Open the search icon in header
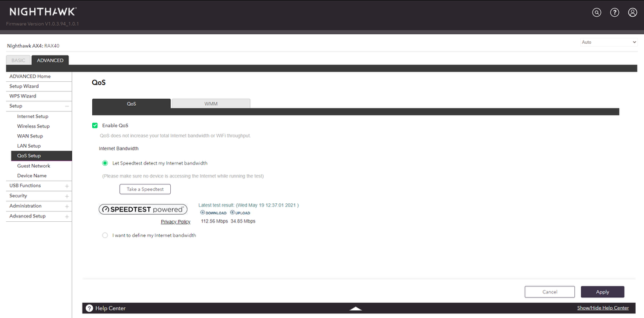This screenshot has width=644, height=318. click(596, 12)
